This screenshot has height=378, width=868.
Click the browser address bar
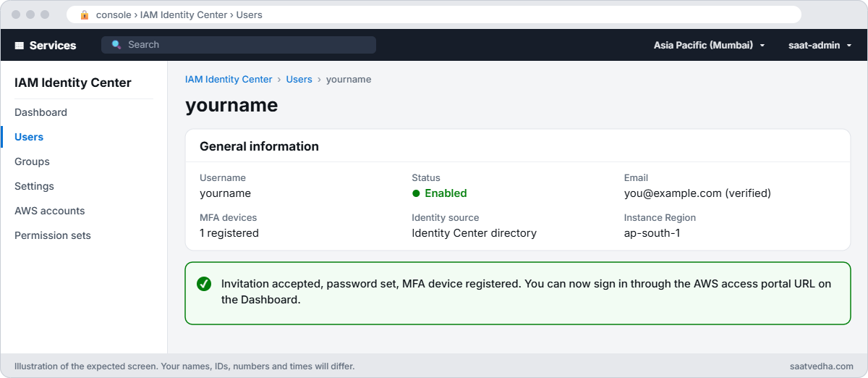(434, 14)
